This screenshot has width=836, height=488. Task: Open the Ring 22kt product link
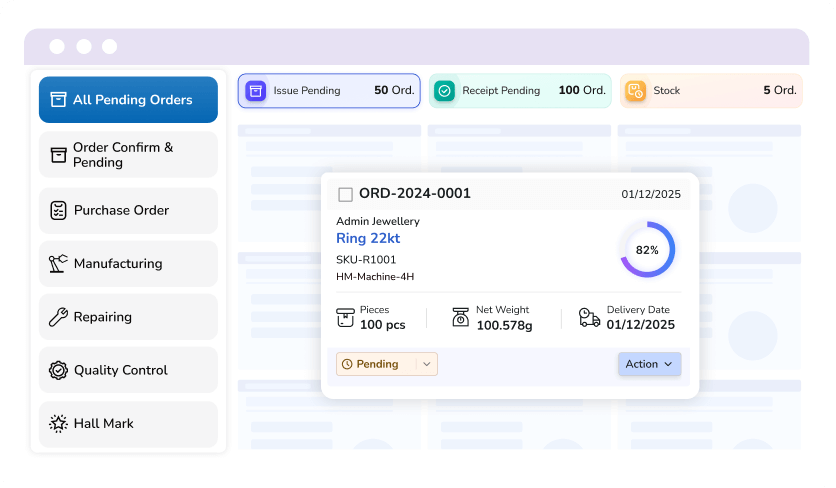(368, 238)
